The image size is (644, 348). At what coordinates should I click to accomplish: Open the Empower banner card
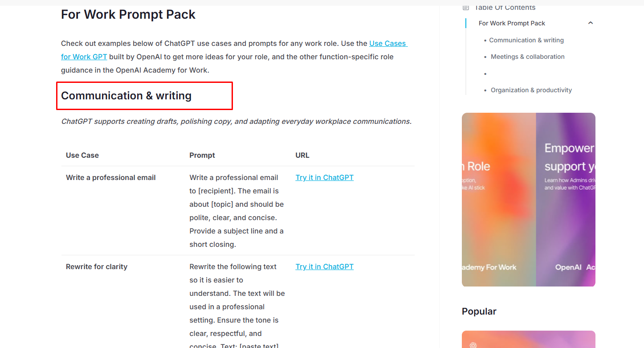pyautogui.click(x=566, y=199)
